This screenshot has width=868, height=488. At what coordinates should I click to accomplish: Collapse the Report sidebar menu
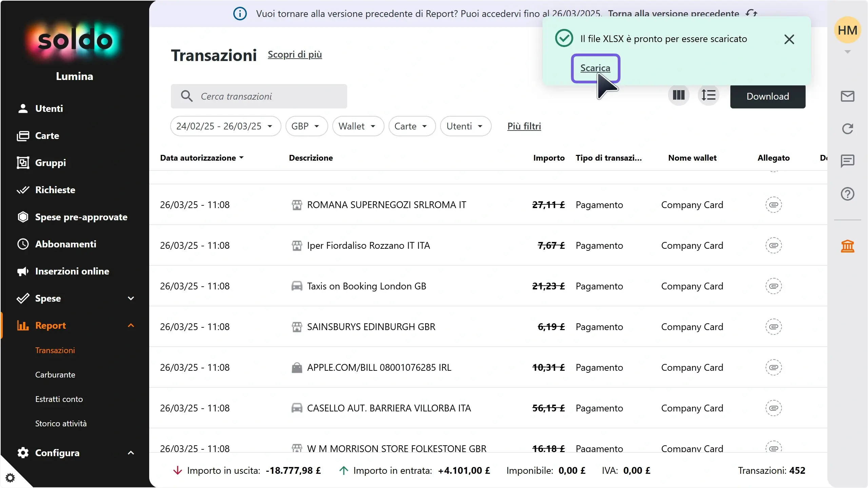(131, 325)
